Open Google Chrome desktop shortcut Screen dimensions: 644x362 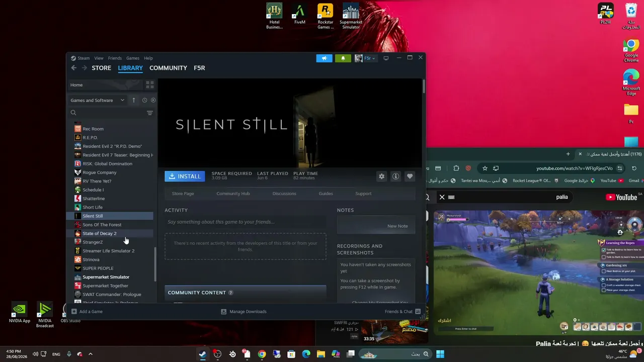[631, 51]
